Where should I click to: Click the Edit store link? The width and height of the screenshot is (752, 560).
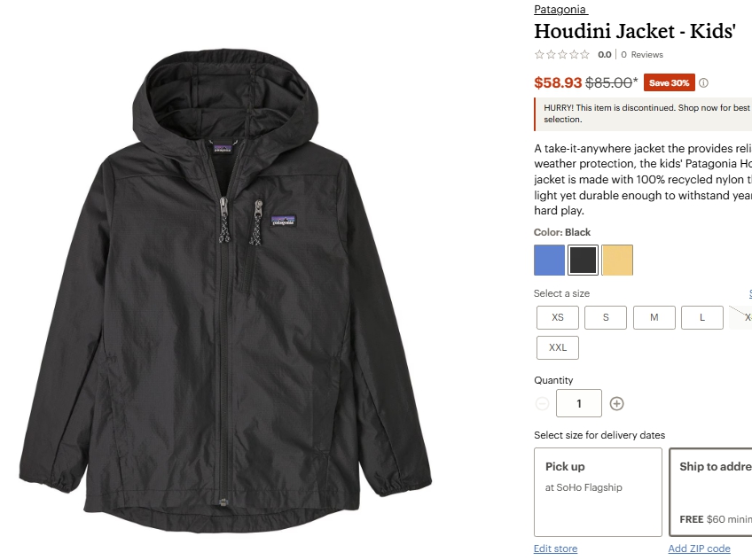pos(555,548)
